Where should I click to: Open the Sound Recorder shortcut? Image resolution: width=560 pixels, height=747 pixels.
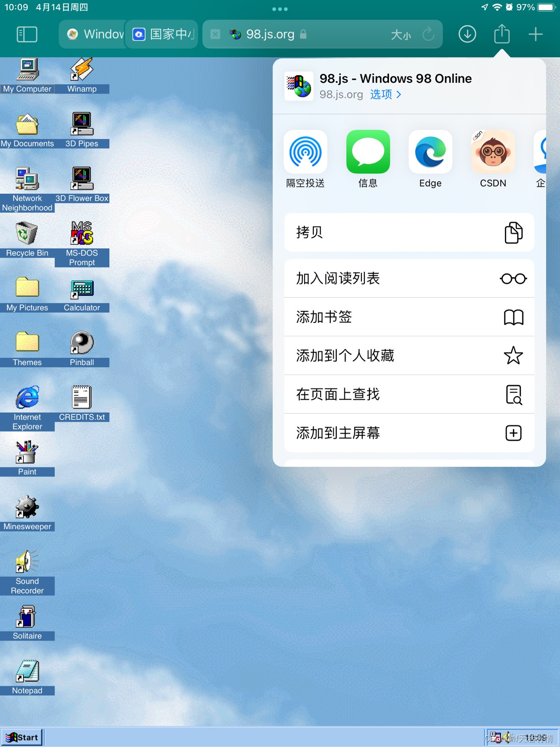tap(27, 572)
